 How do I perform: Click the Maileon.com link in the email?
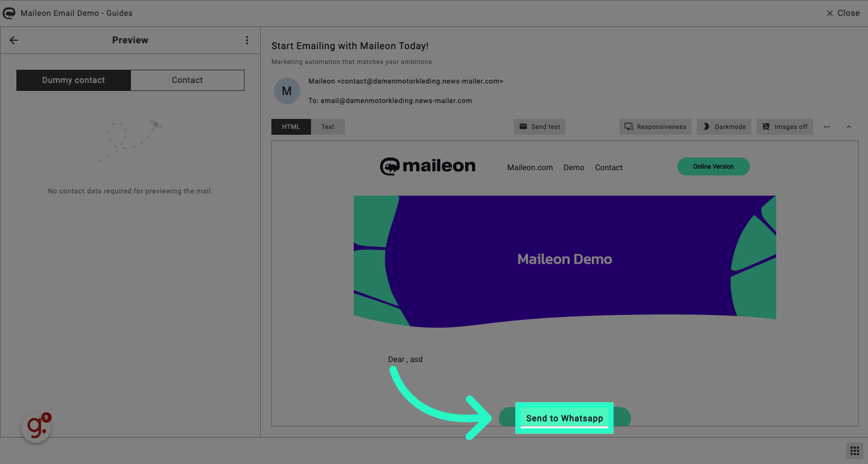tap(530, 168)
